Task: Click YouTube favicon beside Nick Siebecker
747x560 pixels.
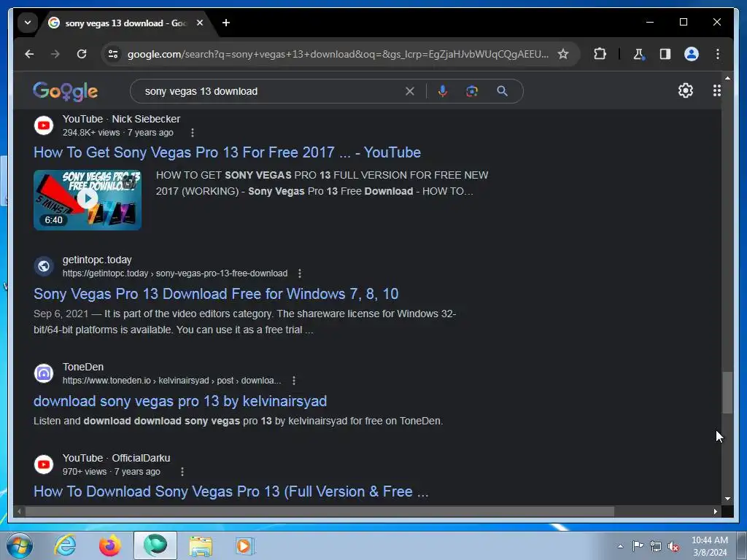Action: tap(44, 125)
